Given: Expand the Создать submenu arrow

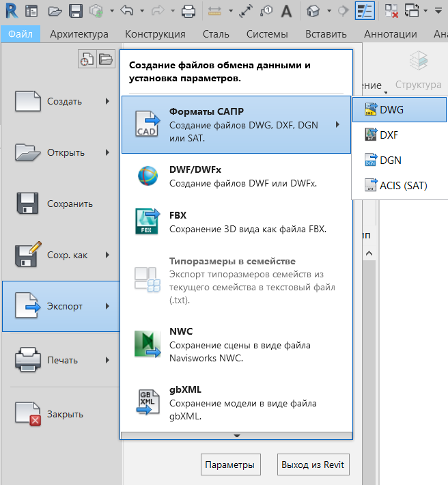Looking at the screenshot, I should [107, 101].
